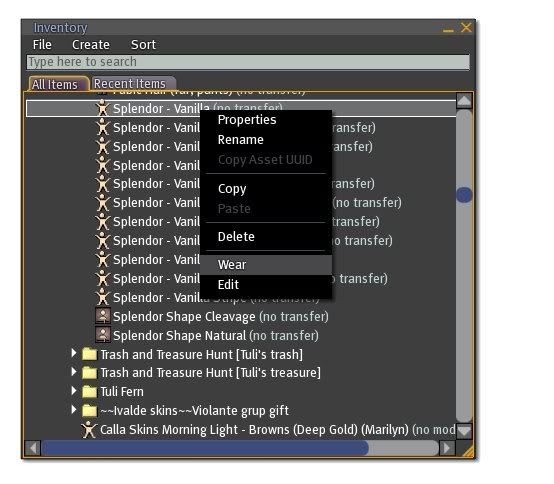554x484 pixels.
Task: Expand the ~~Ivalde skins~~Violante grup gift folder
Action: pos(73,410)
